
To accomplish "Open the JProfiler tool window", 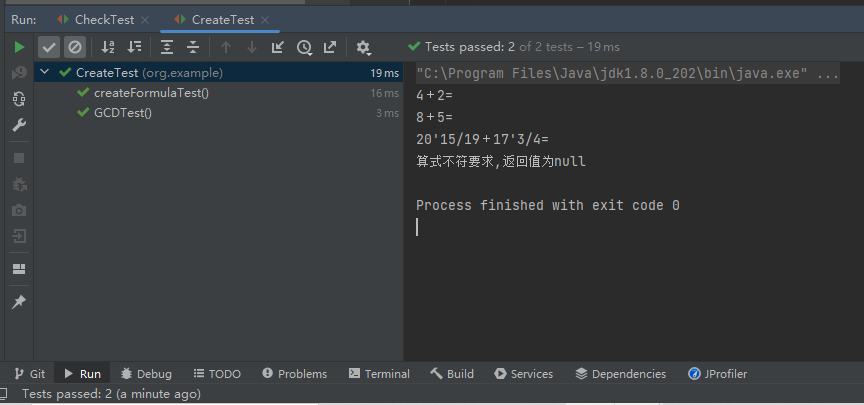I will coord(717,374).
